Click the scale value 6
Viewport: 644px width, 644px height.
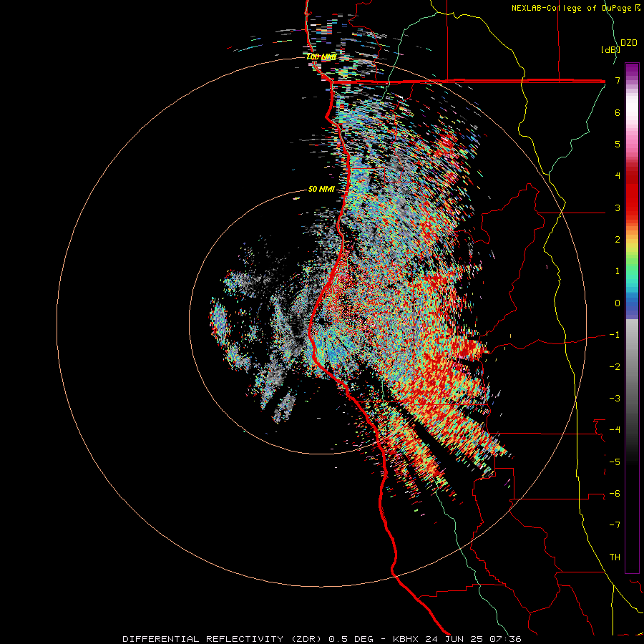618,112
